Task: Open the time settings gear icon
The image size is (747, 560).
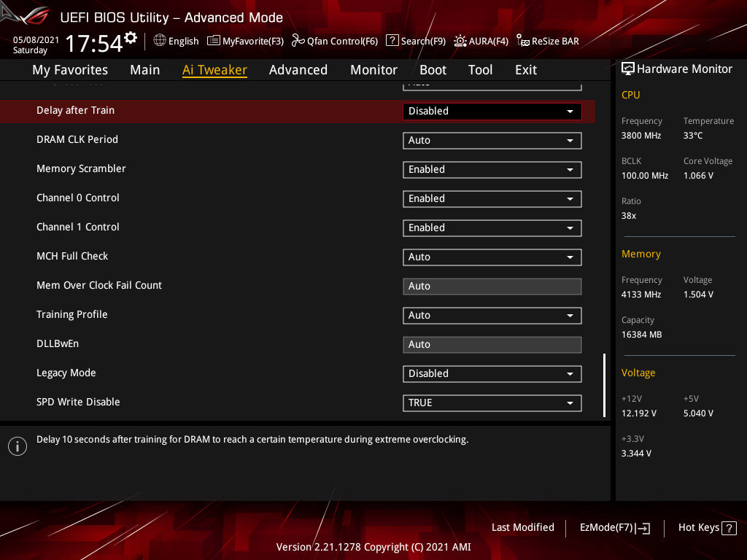Action: coord(131,38)
